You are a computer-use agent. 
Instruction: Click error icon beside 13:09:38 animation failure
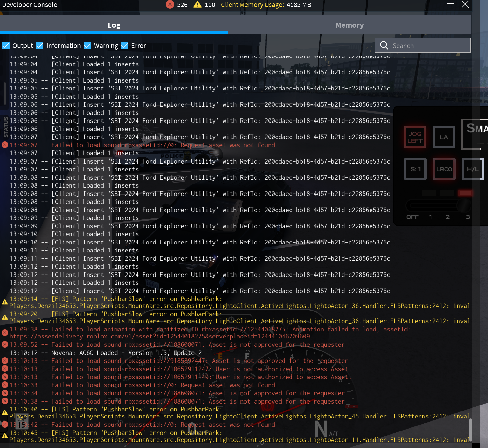click(5, 332)
